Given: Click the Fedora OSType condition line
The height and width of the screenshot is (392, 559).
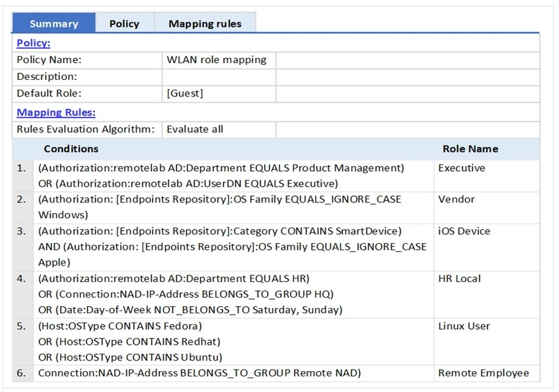Looking at the screenshot, I should pos(120,326).
